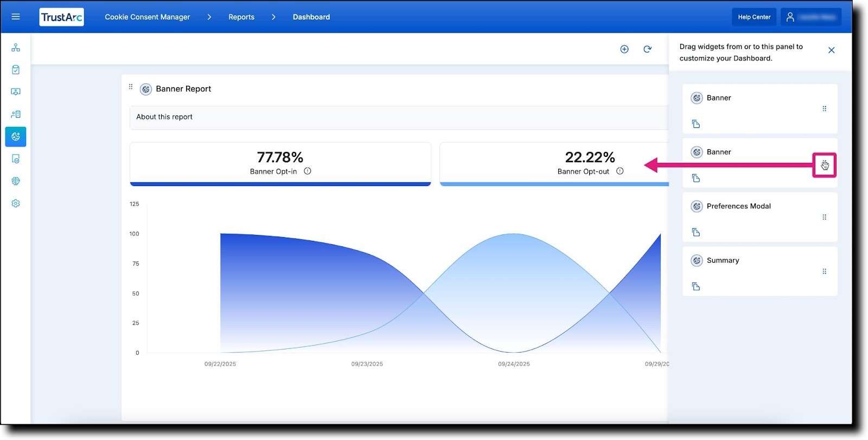Screen dimensions: 868x440
Task: Select the 22.22% Banner Opt-out card
Action: point(554,164)
